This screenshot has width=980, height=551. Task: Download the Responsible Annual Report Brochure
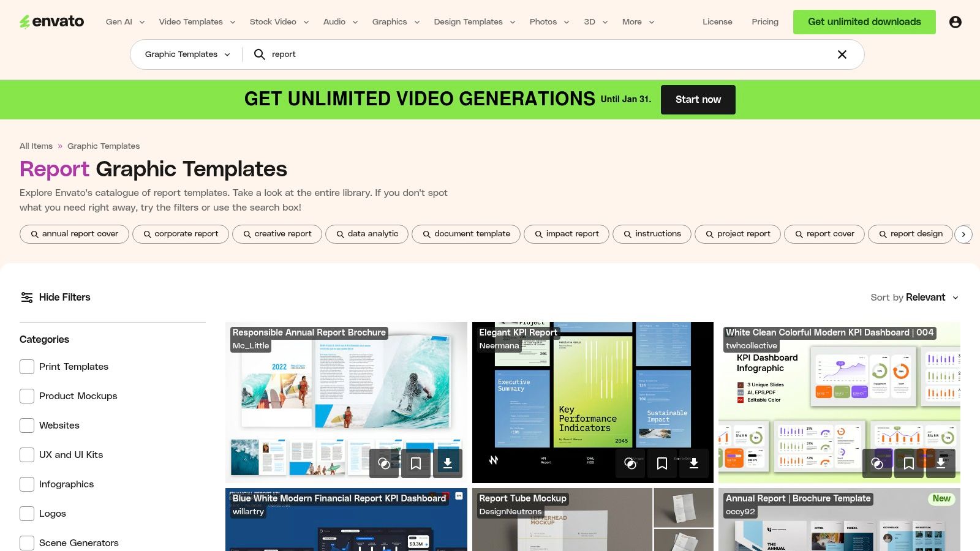(447, 463)
